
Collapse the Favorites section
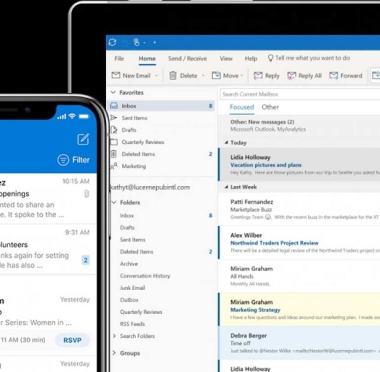pos(113,92)
